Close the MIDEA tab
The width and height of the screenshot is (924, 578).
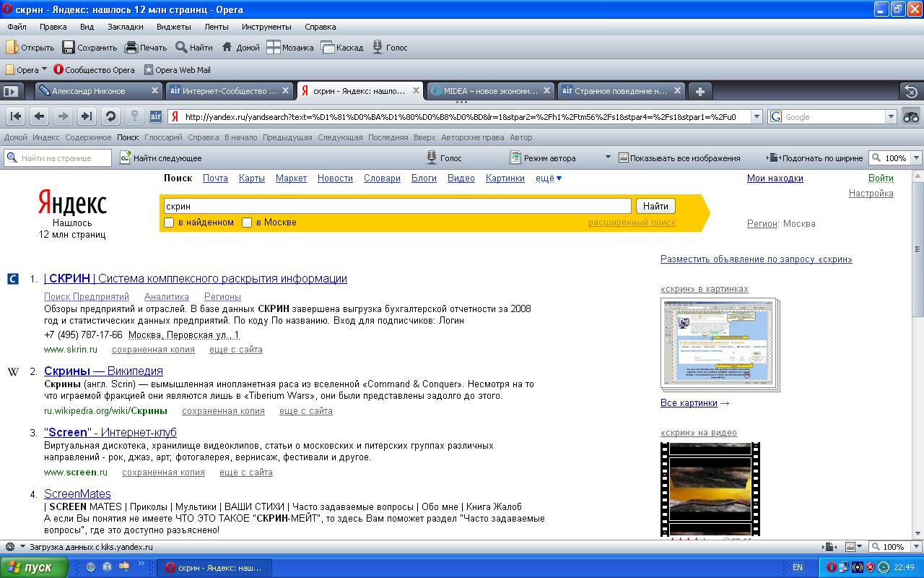pos(546,91)
